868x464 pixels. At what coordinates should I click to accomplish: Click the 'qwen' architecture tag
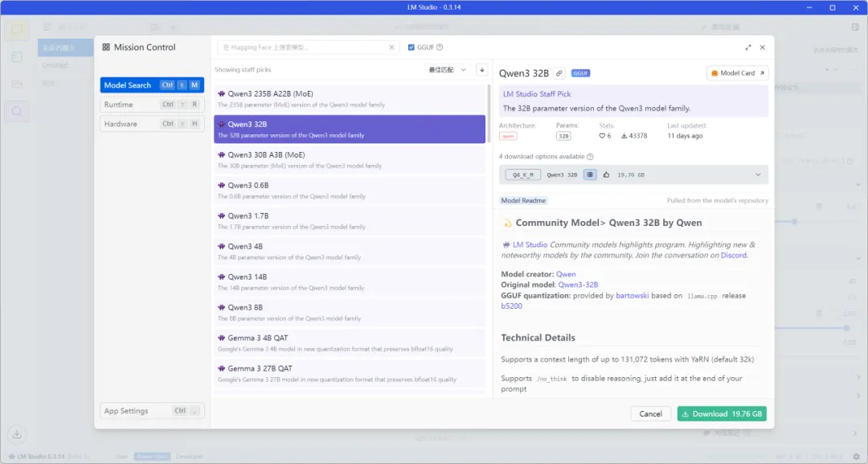[x=508, y=136]
